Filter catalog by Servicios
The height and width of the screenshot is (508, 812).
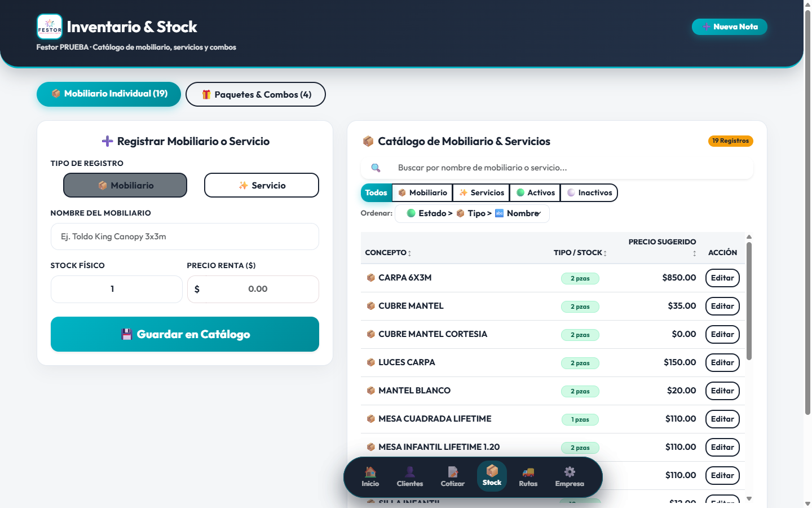[x=482, y=192]
